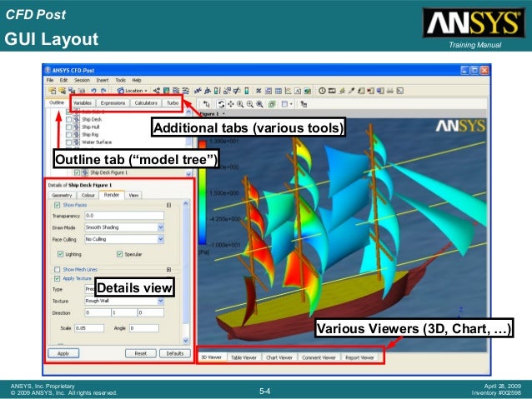532x399 pixels.
Task: Click the Highlighting icon in viewer toolbar
Action: point(272,104)
